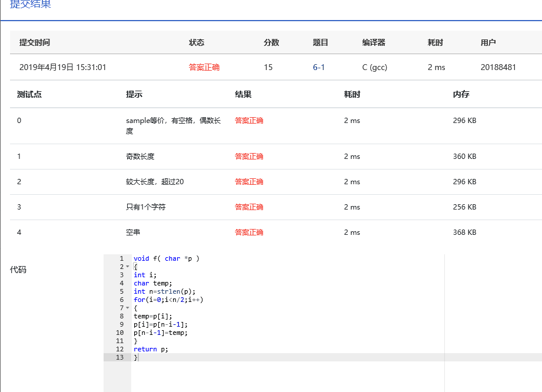542x392 pixels.
Task: Click the 较大长度，超过20 hint text
Action: 155,182
